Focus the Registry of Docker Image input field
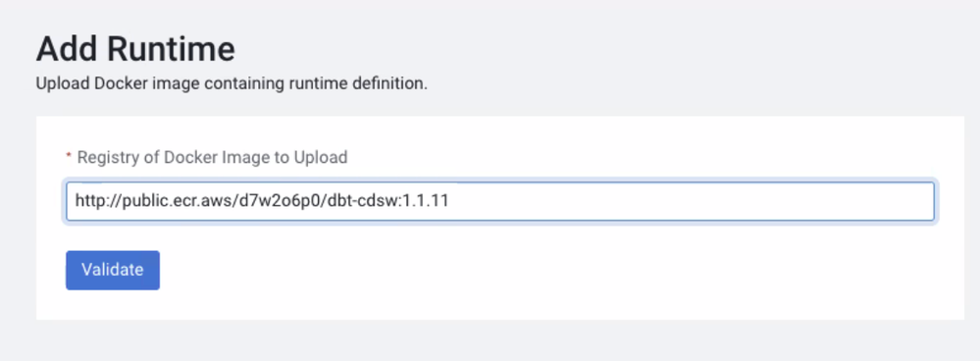This screenshot has height=361, width=980. coord(500,201)
